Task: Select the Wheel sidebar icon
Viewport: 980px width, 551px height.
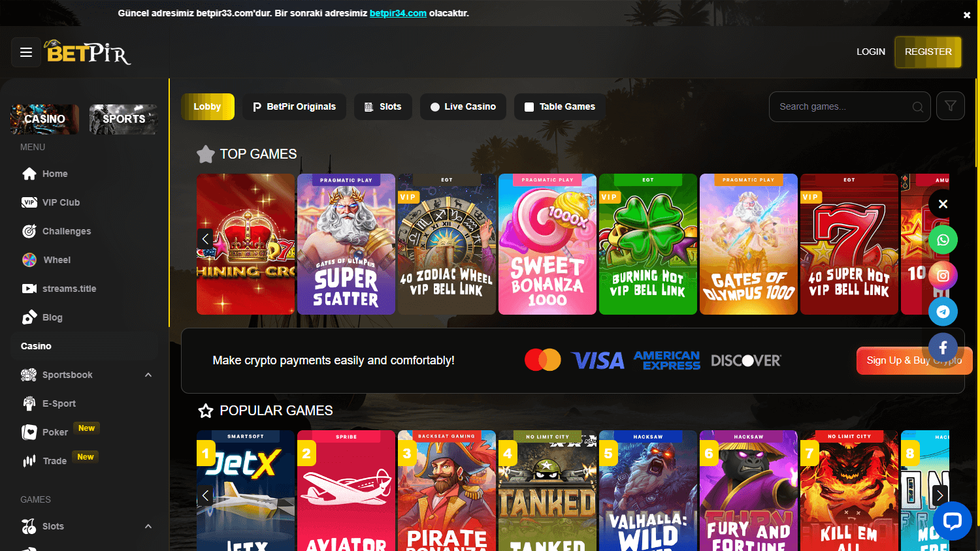Action: pyautogui.click(x=29, y=260)
